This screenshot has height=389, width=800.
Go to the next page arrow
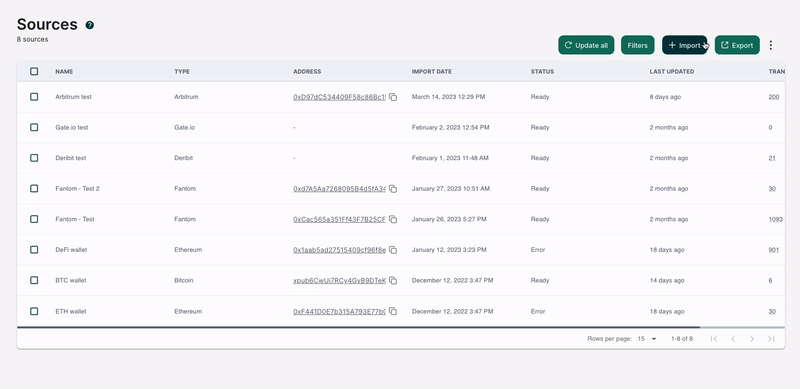(752, 339)
